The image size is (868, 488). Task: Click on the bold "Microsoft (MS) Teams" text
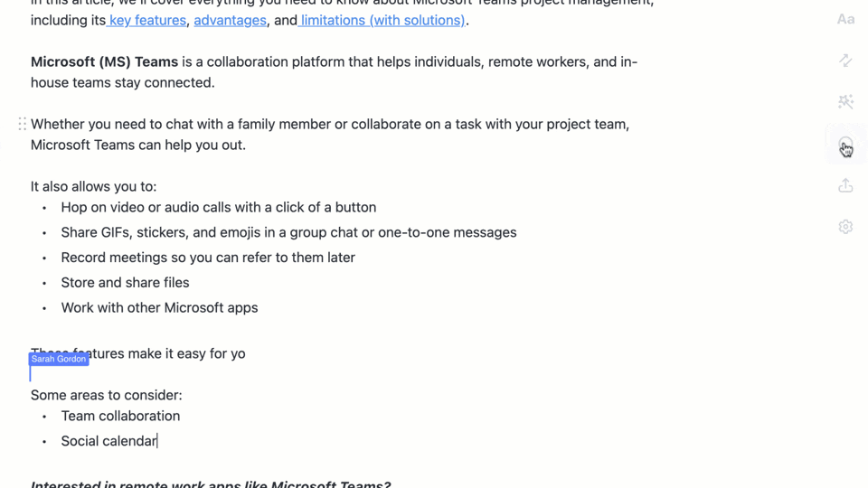[x=104, y=62]
